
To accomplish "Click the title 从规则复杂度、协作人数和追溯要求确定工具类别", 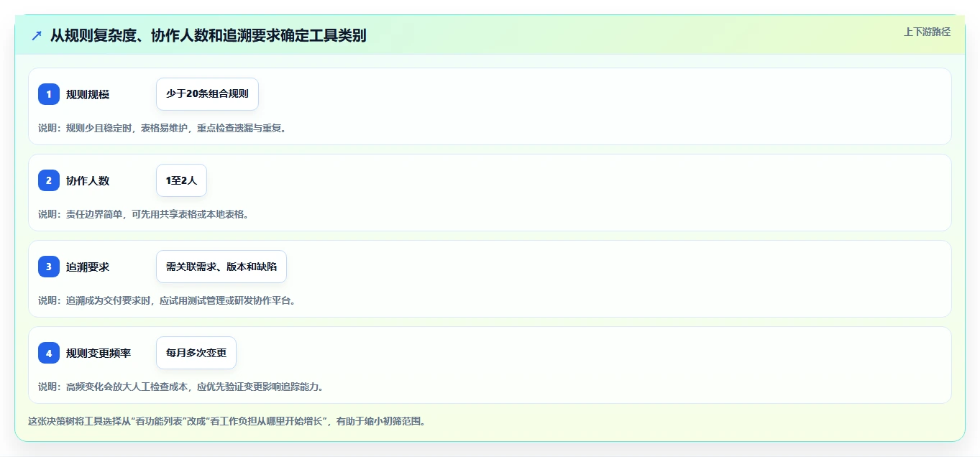I will pos(209,35).
